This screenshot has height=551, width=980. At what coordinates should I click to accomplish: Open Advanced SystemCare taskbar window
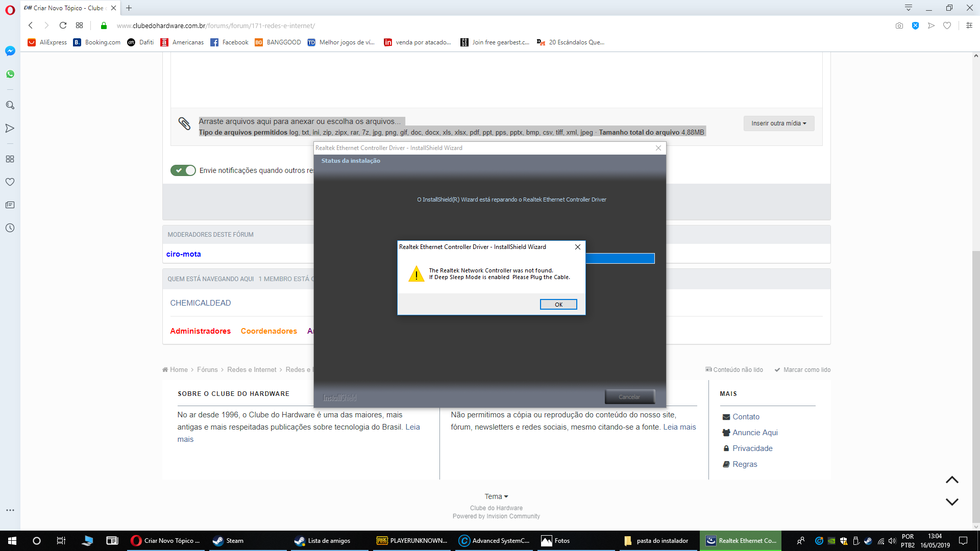tap(494, 541)
